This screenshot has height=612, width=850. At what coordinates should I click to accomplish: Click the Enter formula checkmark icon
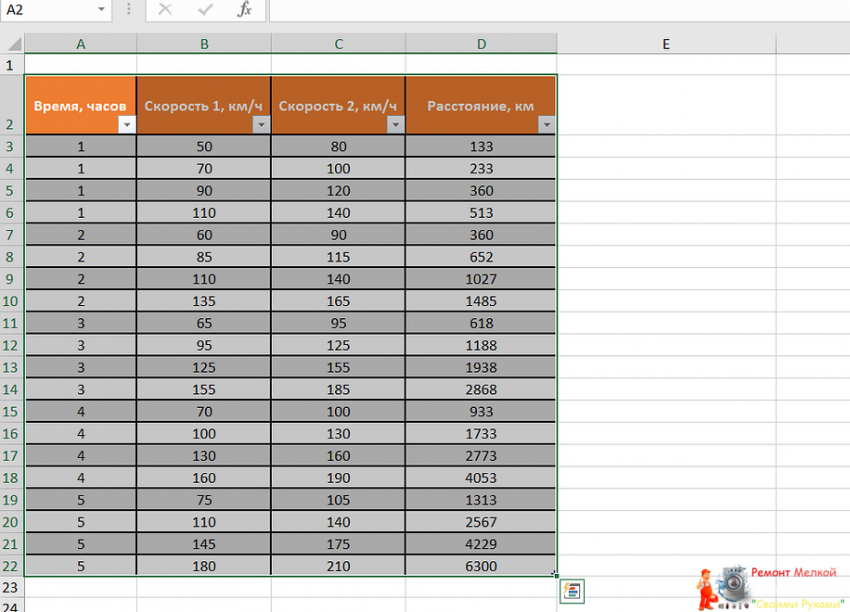coord(205,10)
